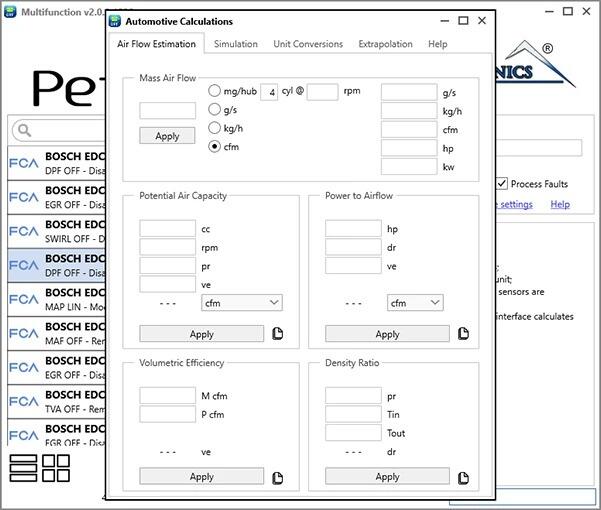Click the Multifunction app title icon

[10, 12]
